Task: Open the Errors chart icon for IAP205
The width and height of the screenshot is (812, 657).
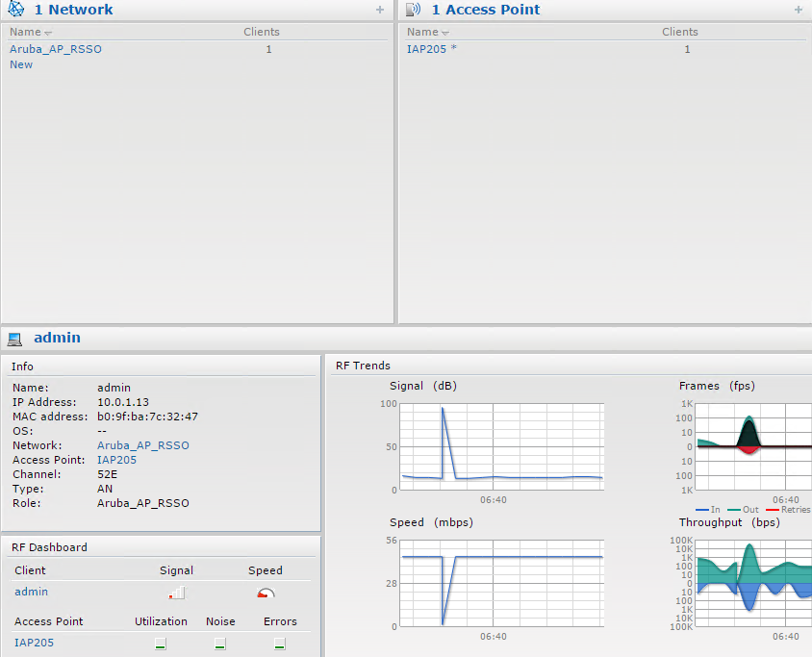Action: (279, 643)
